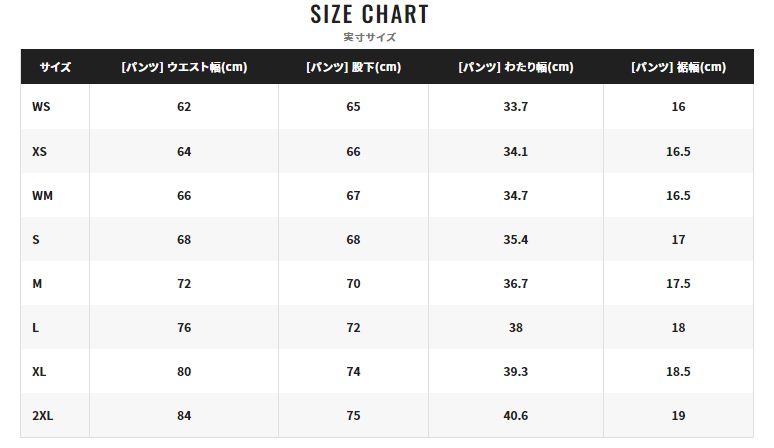Click inseam value 75 for 2XL
The image size is (774, 448).
pos(353,416)
